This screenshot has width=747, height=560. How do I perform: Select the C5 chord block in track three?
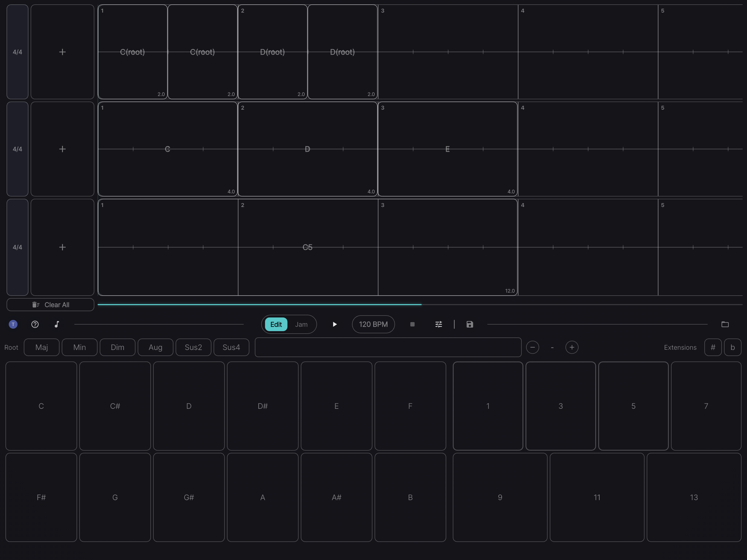pos(307,247)
